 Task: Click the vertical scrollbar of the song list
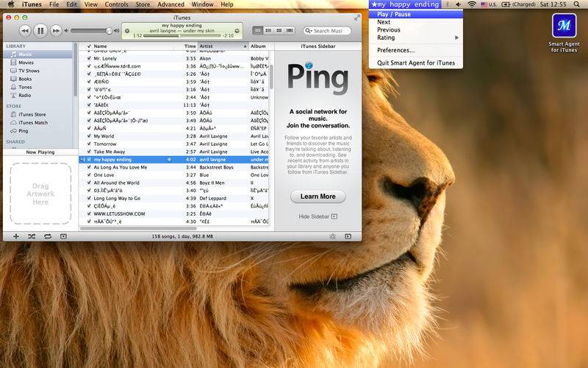271,77
